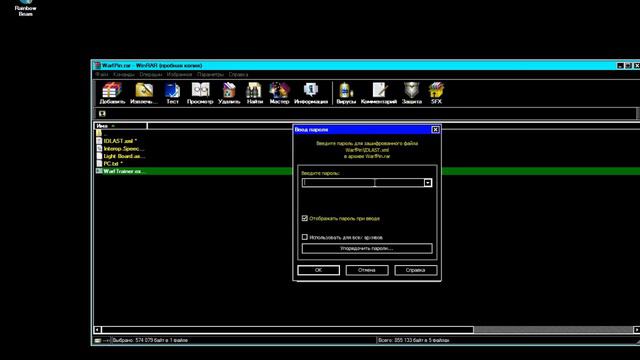
Task: Click the 'Упорядочить пароли...' button
Action: pyautogui.click(x=367, y=248)
